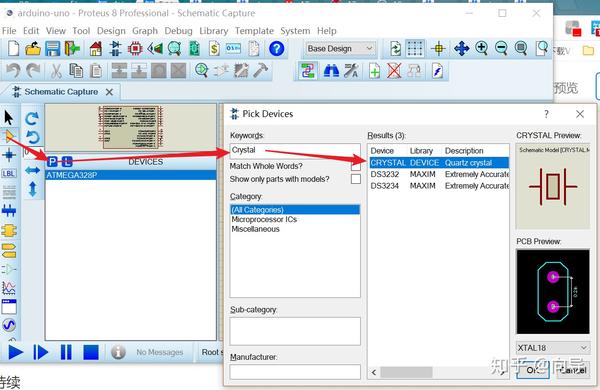The height and width of the screenshot is (390, 600).
Task: Click the New Project icon
Action: tap(13, 49)
